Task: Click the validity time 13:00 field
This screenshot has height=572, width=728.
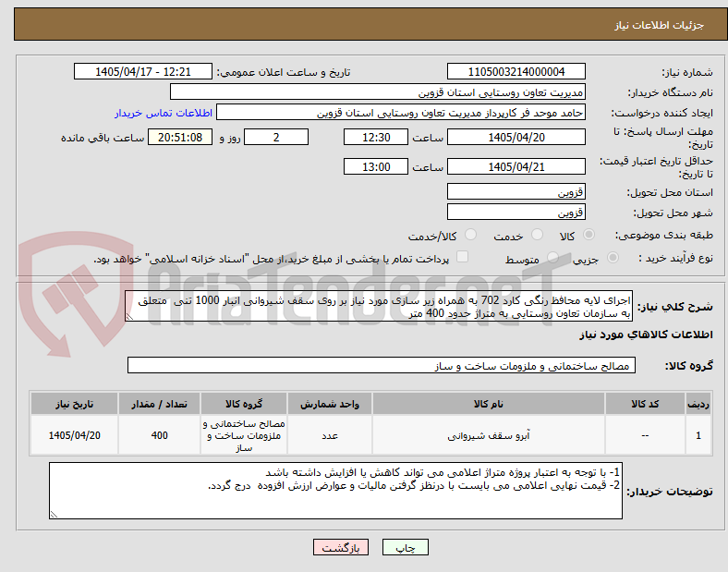Action: tap(376, 166)
